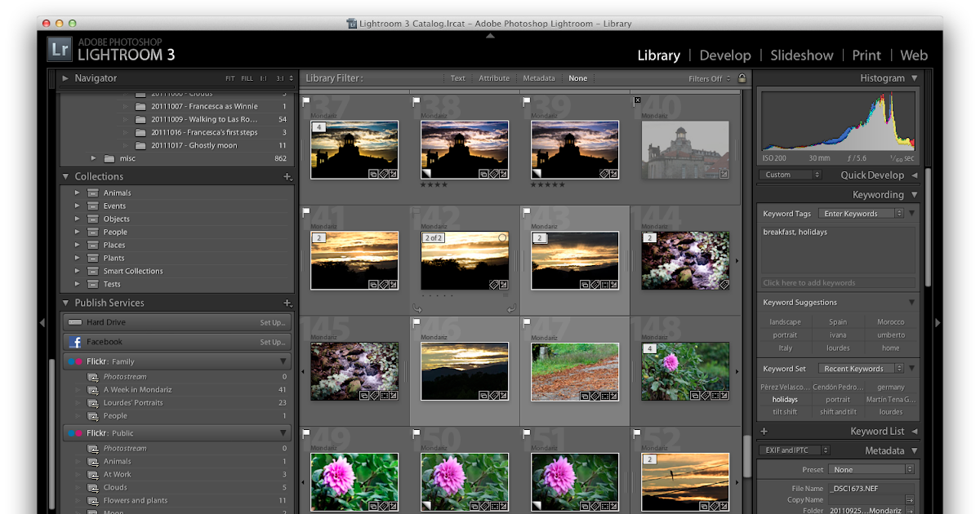This screenshot has height=514, width=980.
Task: Toggle the pick flag on photo 139
Action: click(x=527, y=102)
